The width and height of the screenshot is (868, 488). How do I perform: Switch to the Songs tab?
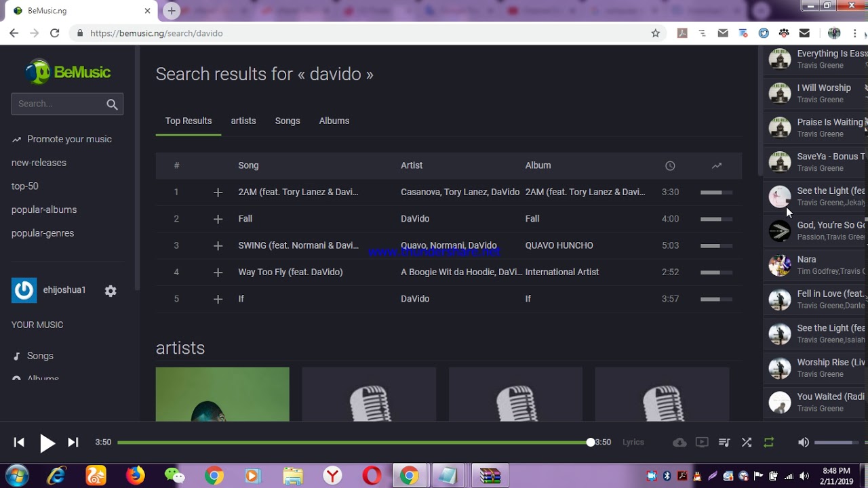point(288,121)
